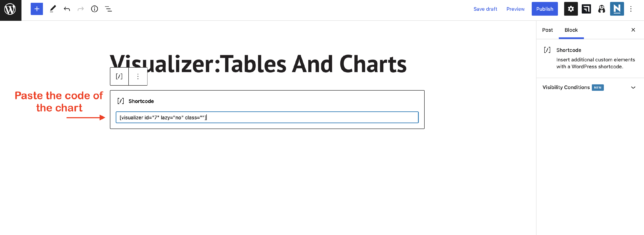This screenshot has height=235, width=644.
Task: Open the top-right Options three-dot menu
Action: tap(631, 9)
